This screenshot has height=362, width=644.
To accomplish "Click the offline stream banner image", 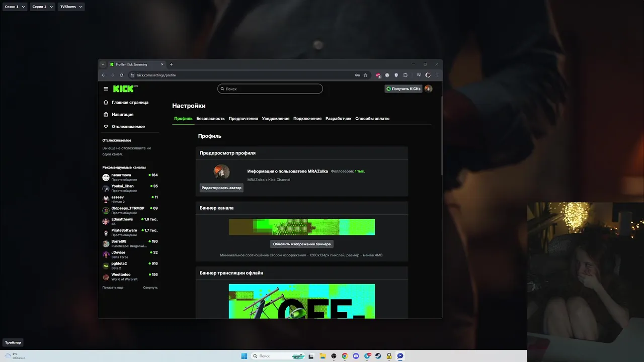I will pos(302,301).
